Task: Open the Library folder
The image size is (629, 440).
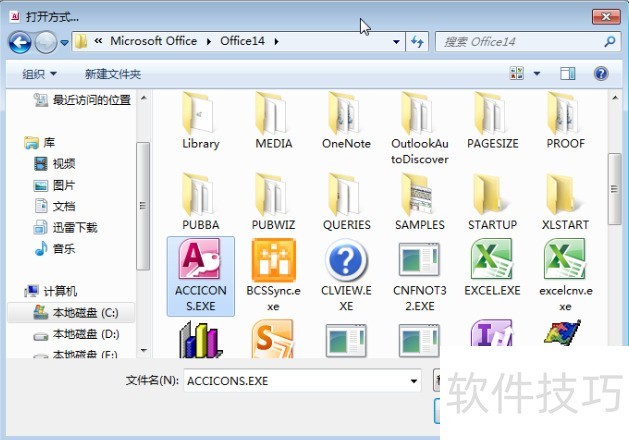Action: [x=201, y=121]
